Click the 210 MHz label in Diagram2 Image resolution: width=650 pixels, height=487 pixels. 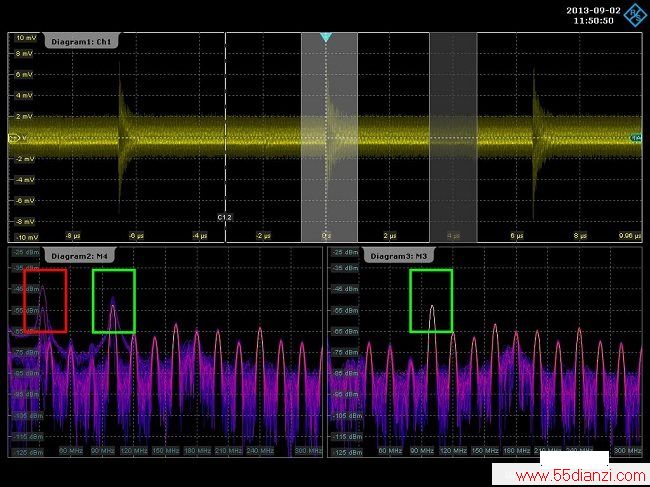tap(228, 451)
